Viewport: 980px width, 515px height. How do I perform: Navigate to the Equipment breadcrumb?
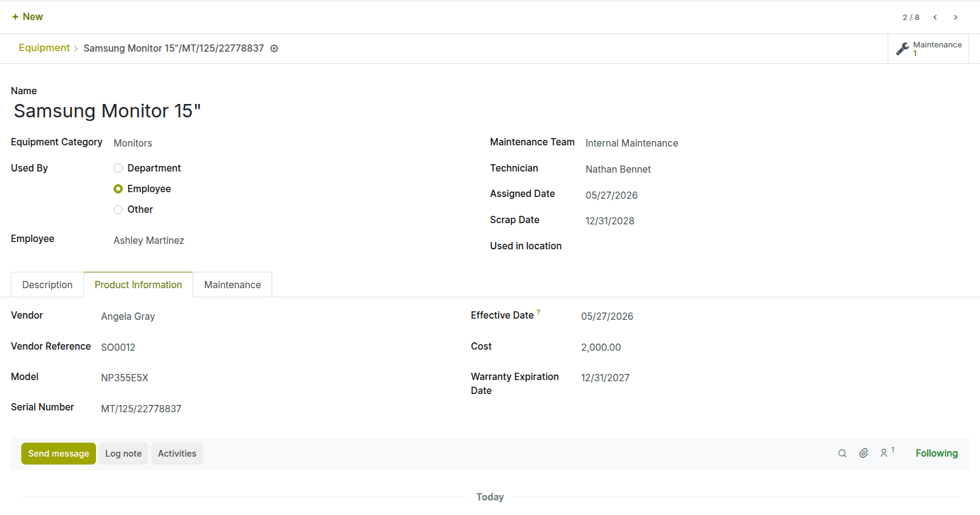pyautogui.click(x=44, y=48)
